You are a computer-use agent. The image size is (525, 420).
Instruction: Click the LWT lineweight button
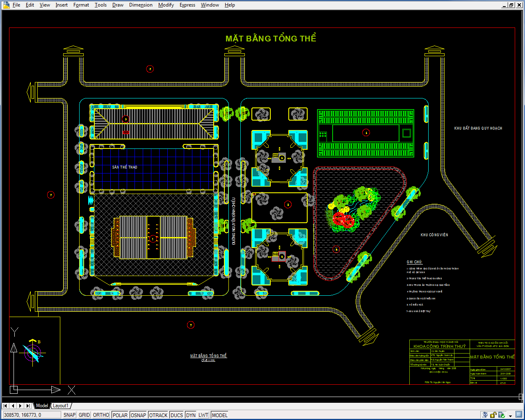pos(203,415)
